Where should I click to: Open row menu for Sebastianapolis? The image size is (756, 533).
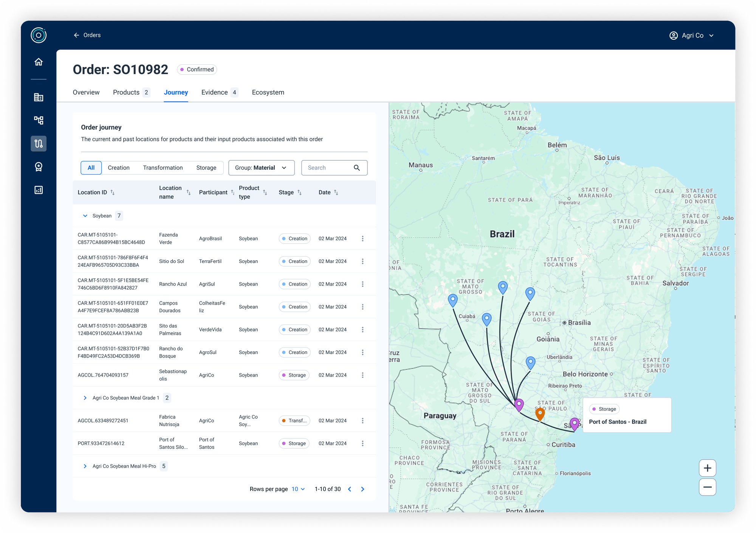tap(363, 375)
